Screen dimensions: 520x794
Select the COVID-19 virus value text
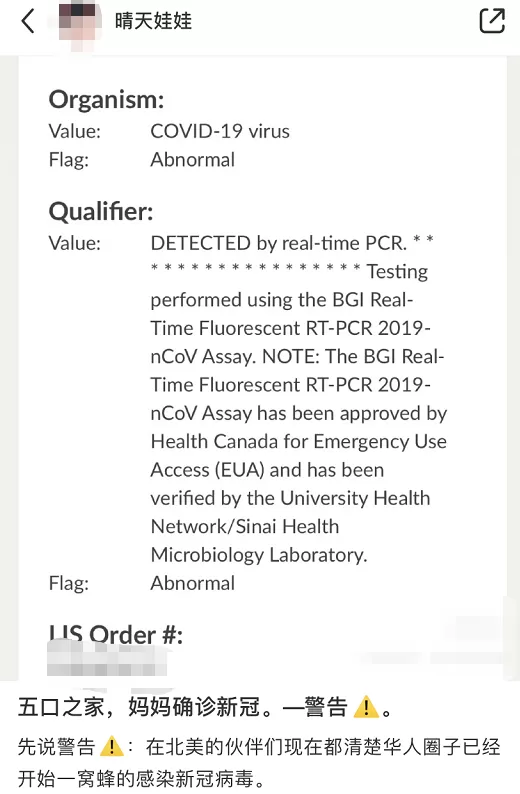220,132
